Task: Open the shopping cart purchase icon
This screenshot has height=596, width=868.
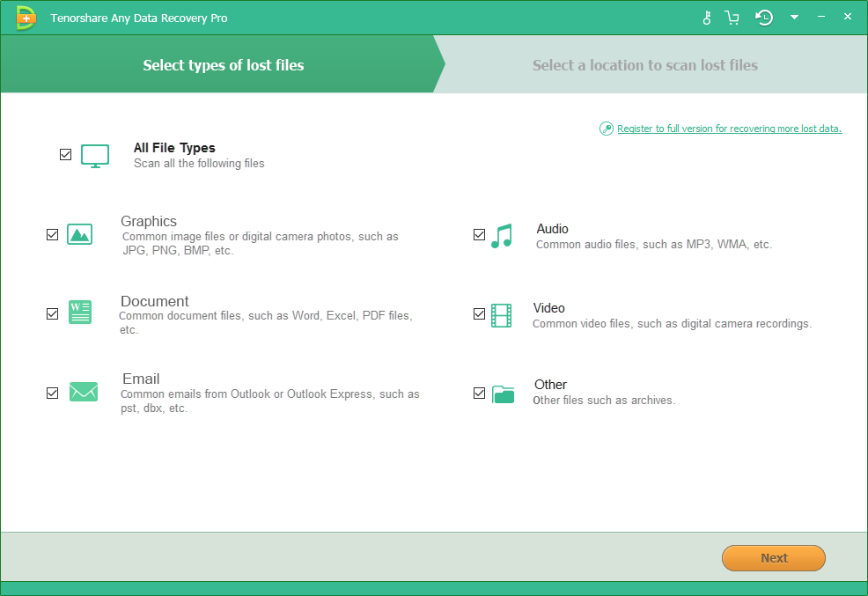Action: pyautogui.click(x=732, y=17)
